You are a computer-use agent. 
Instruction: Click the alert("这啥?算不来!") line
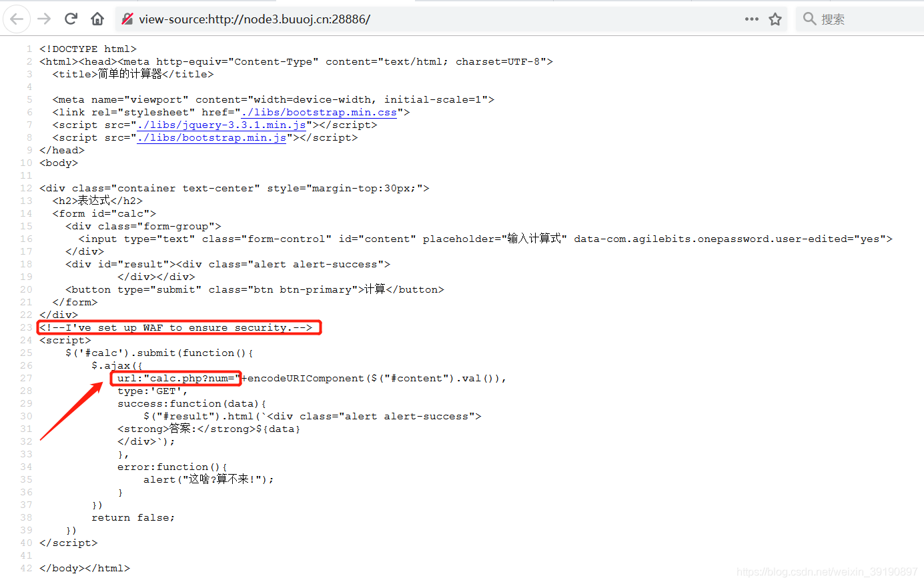208,479
